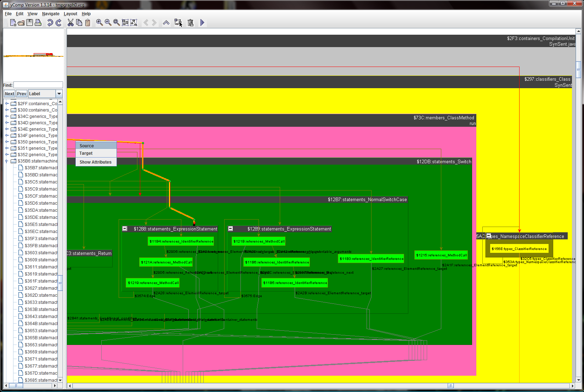Viewport: 584px width, 392px height.
Task: Click the Prev search button
Action: (22, 94)
